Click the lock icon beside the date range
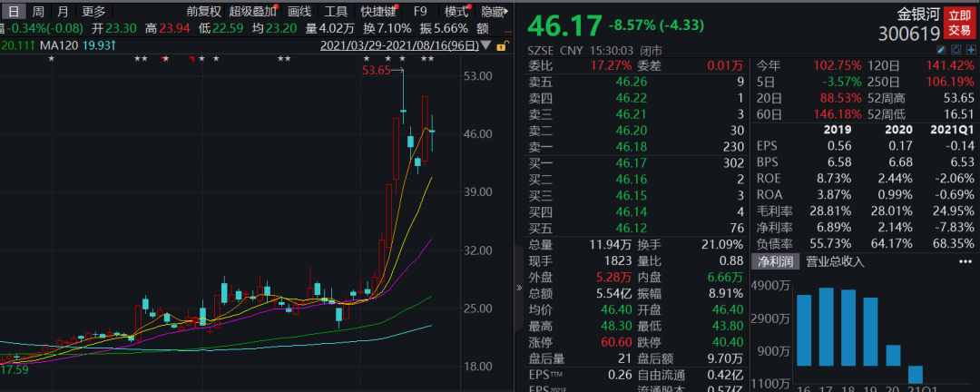Viewport: 980px width, 392px height. tap(502, 45)
